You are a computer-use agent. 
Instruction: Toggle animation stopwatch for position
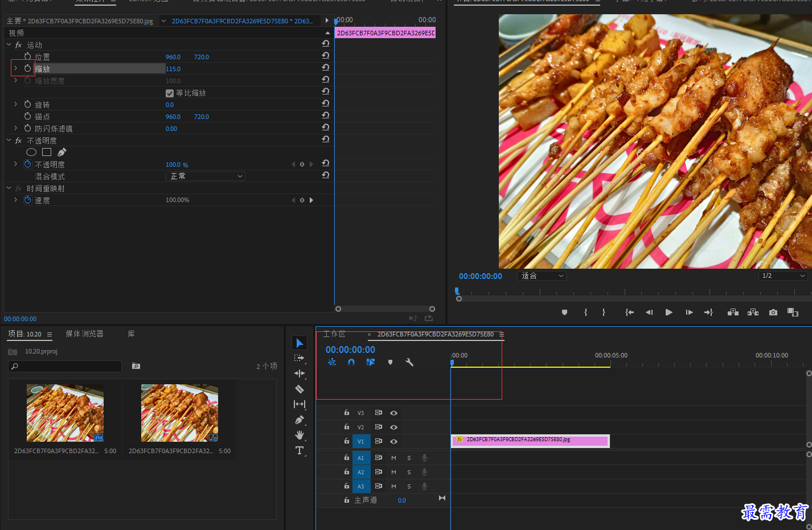[x=27, y=56]
